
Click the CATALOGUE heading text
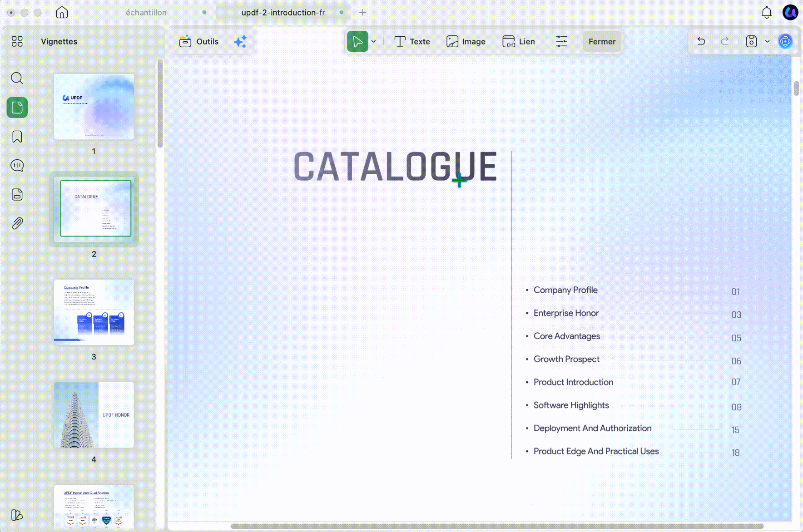point(395,166)
